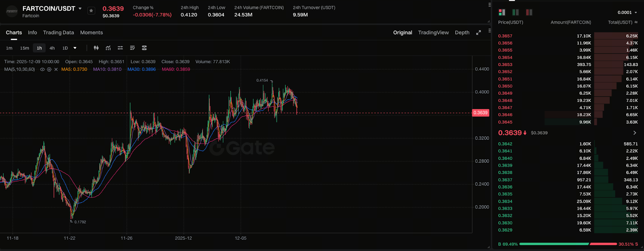Image resolution: width=644 pixels, height=251 pixels.
Task: Click the chart panel drag handle icon
Action: 489,31
